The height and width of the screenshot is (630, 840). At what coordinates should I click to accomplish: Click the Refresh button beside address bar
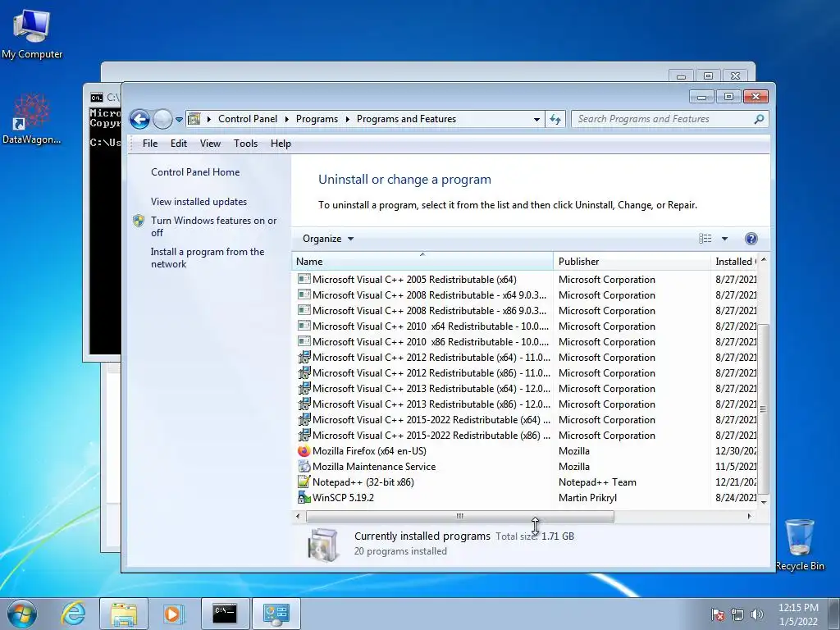click(x=555, y=119)
